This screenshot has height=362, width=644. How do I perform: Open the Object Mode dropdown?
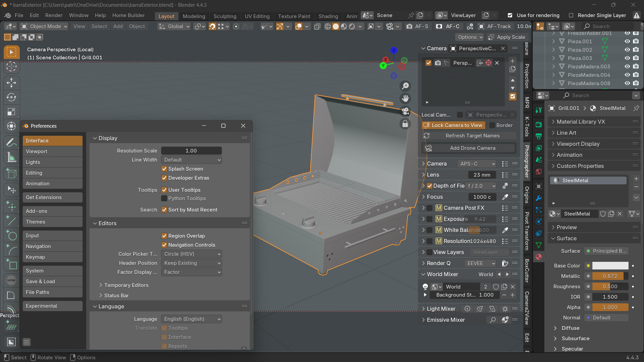click(x=44, y=26)
